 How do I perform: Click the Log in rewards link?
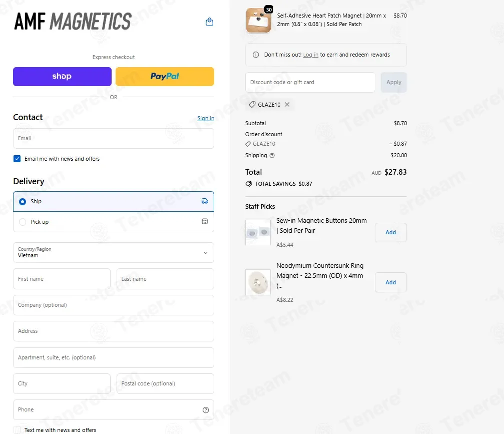point(310,55)
